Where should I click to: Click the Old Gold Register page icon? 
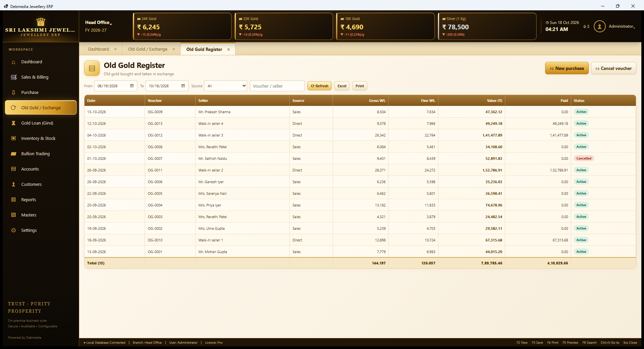(x=92, y=68)
